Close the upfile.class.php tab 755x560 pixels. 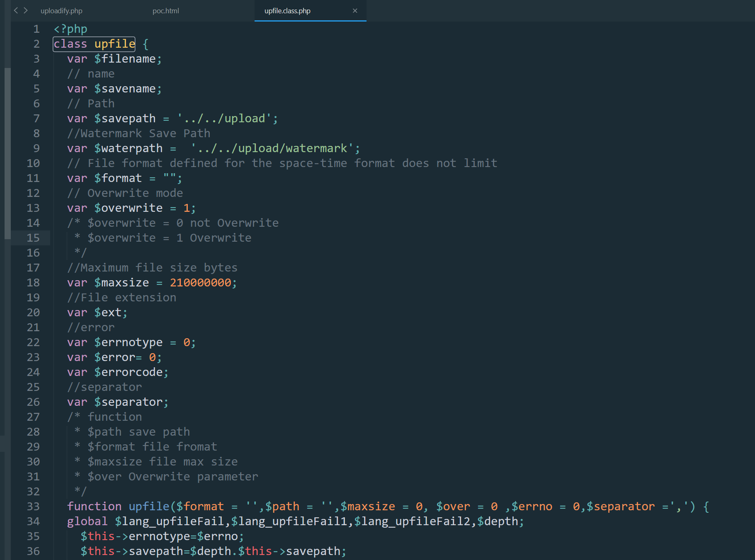pyautogui.click(x=355, y=11)
